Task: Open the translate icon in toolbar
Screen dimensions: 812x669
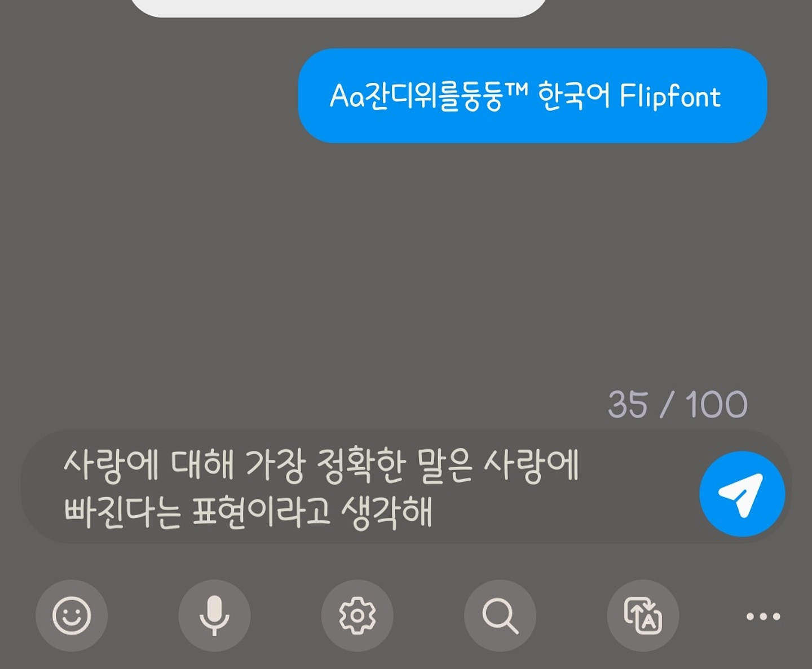Action: pyautogui.click(x=643, y=615)
